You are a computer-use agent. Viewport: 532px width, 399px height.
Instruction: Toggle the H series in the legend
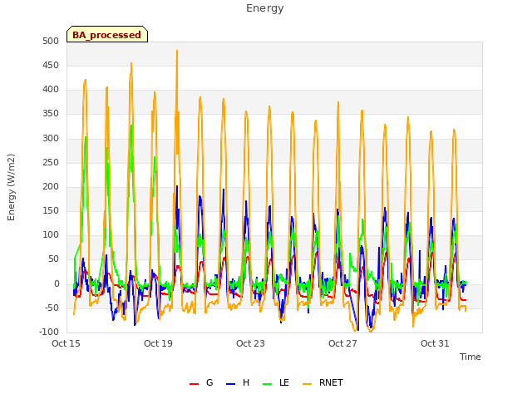click(238, 382)
